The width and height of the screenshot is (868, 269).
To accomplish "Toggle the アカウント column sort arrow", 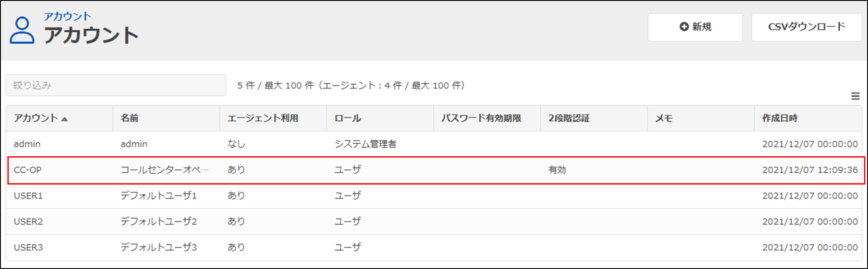I will [65, 119].
